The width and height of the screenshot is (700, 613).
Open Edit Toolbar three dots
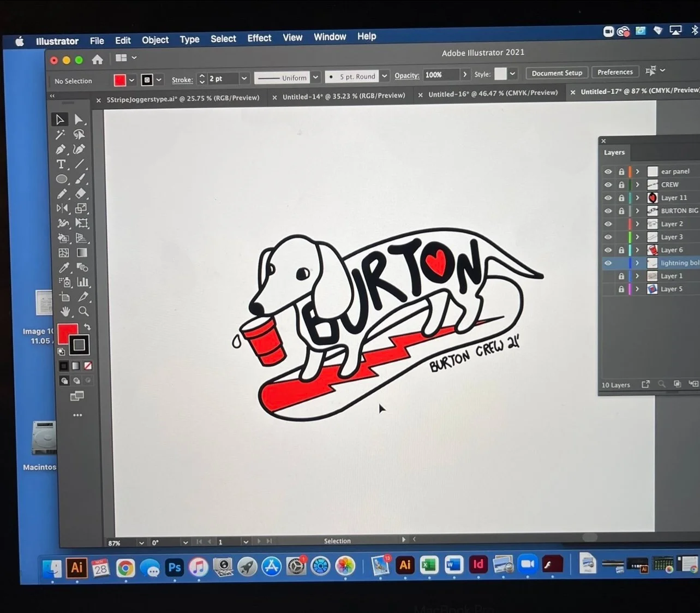pyautogui.click(x=77, y=415)
